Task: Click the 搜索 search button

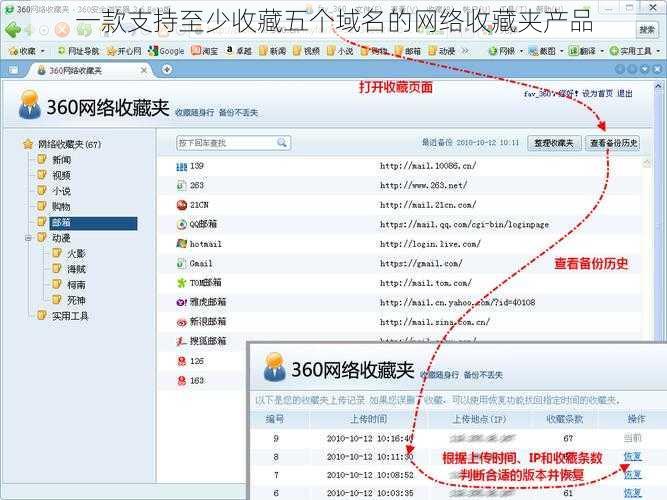Action: (647, 30)
